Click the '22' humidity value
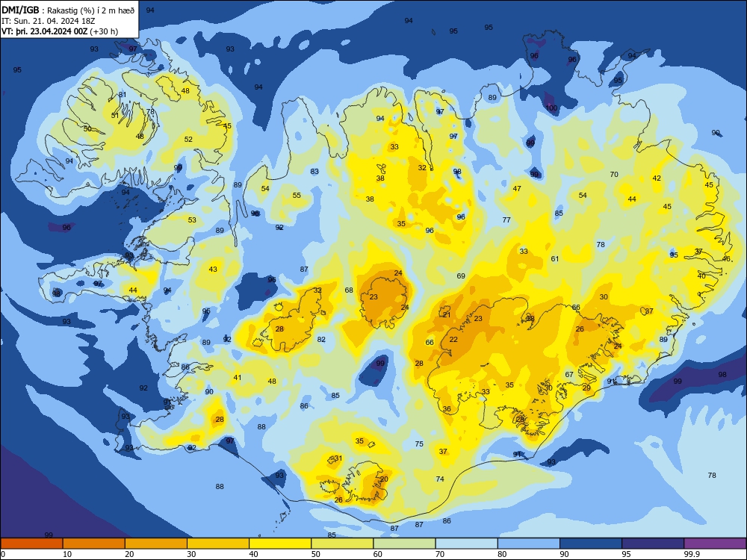747x560 pixels. point(453,340)
